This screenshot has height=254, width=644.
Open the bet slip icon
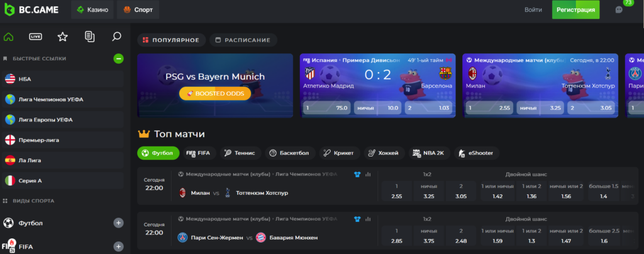[x=89, y=37]
